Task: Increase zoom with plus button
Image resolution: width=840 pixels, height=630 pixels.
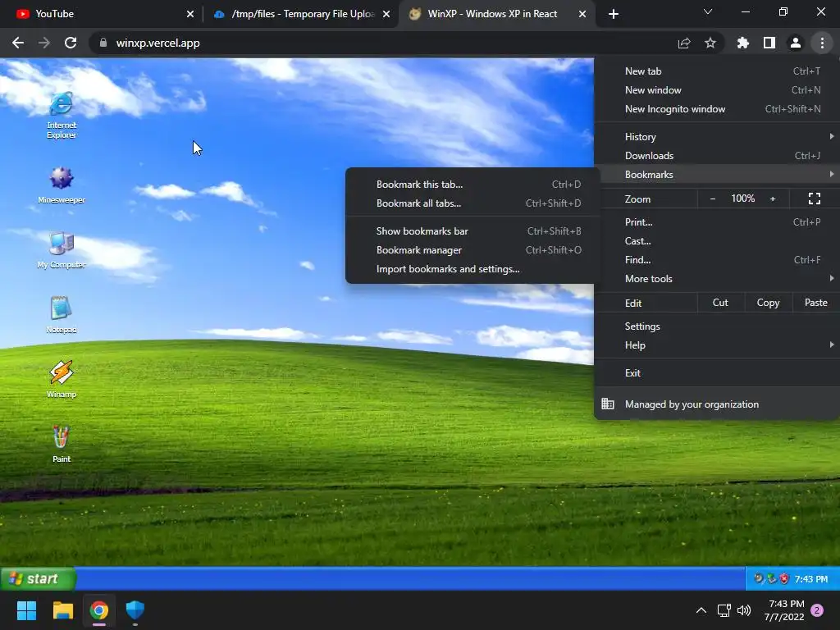Action: pos(773,199)
